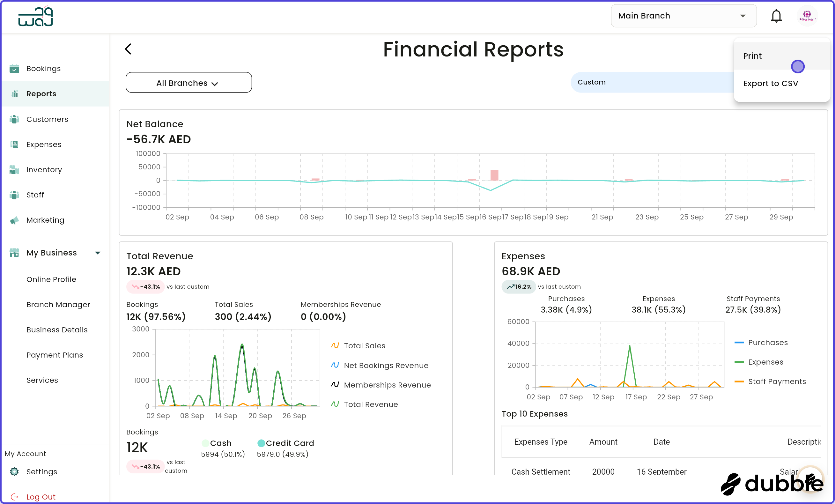Screen dimensions: 835x504
Task: Open Marketing using the megaphone icon
Action: point(14,220)
